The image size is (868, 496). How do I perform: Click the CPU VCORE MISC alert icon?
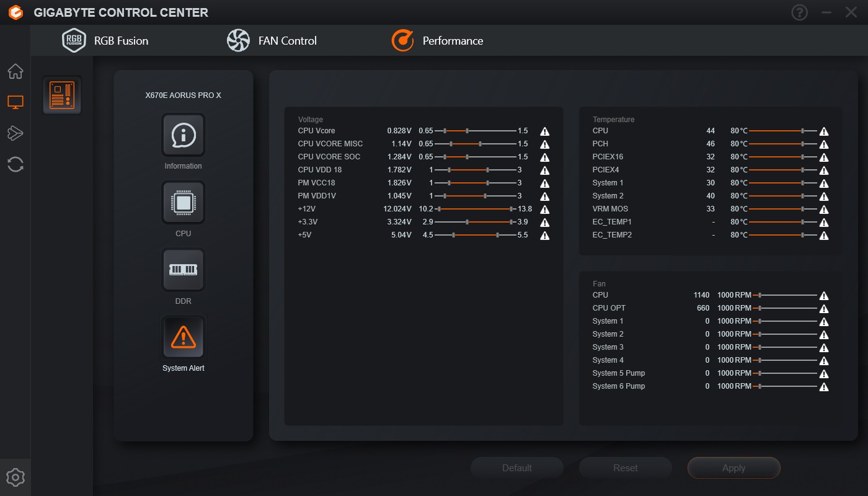coord(544,144)
